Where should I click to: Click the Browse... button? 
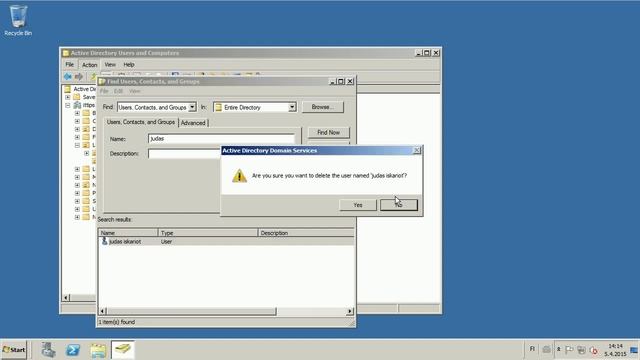(x=322, y=107)
